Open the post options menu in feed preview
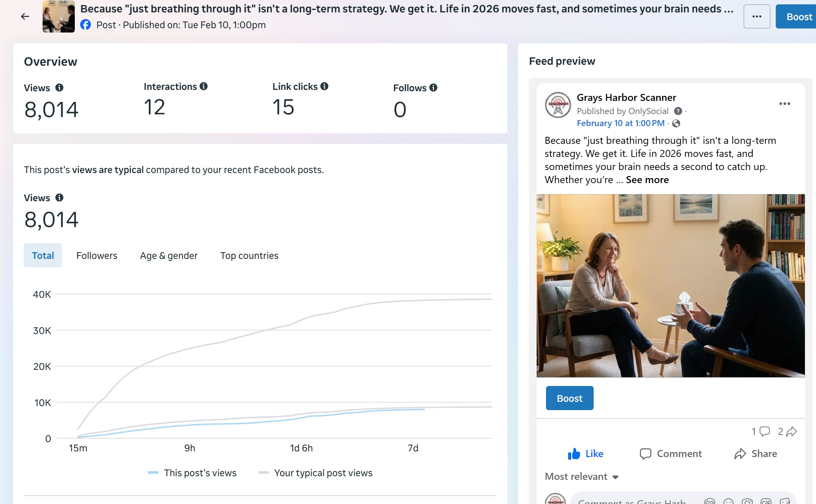Image resolution: width=816 pixels, height=504 pixels. tap(784, 104)
